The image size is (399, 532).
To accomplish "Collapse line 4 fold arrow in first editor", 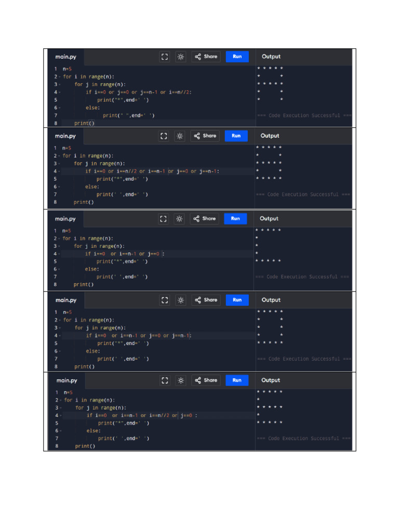I will click(x=59, y=92).
